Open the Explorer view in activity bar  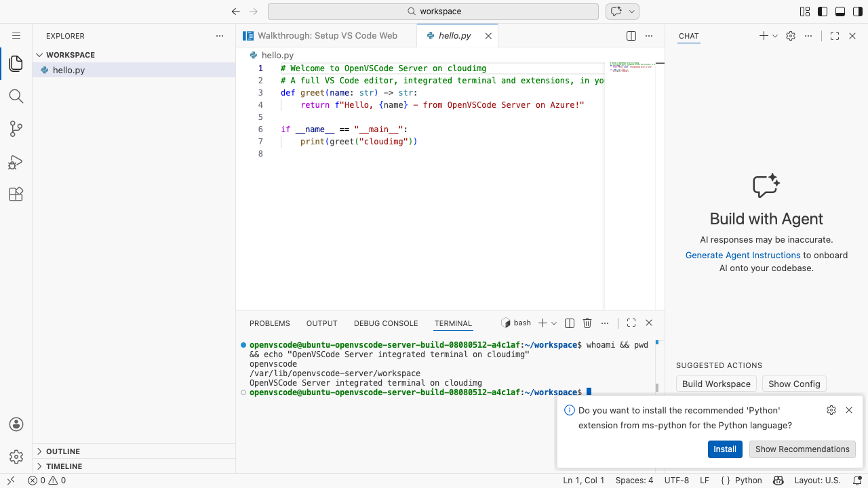(16, 64)
